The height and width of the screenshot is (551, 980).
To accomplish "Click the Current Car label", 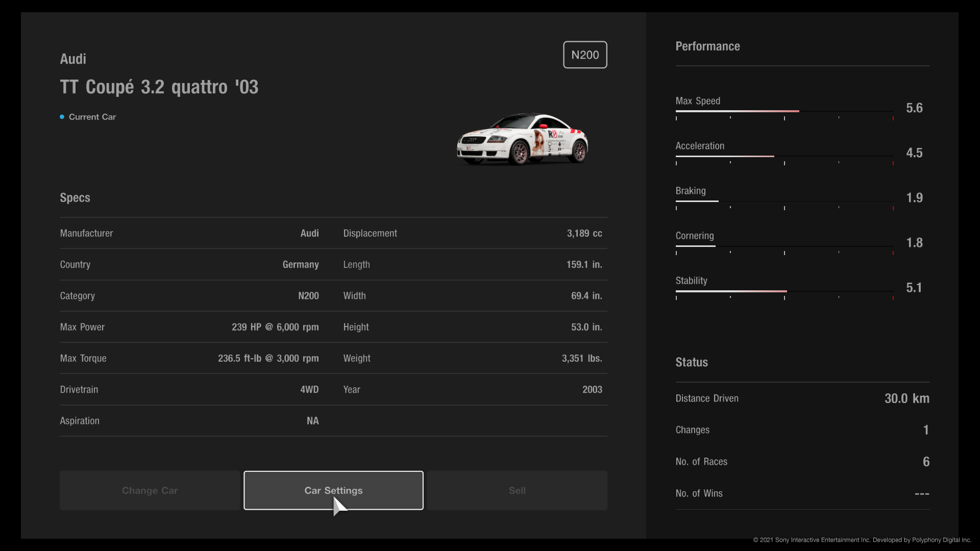I will 92,117.
